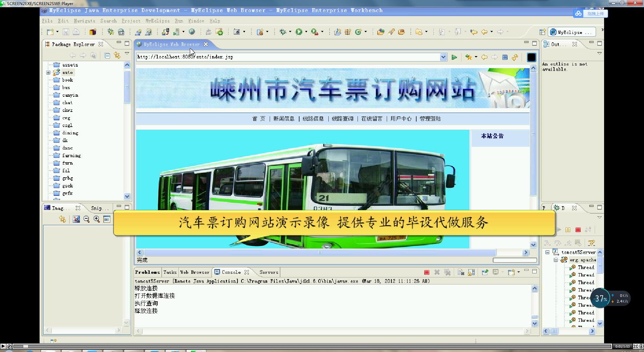Click the black color swatch in browser toolbar
Screen dimensions: 644x352
click(531, 57)
